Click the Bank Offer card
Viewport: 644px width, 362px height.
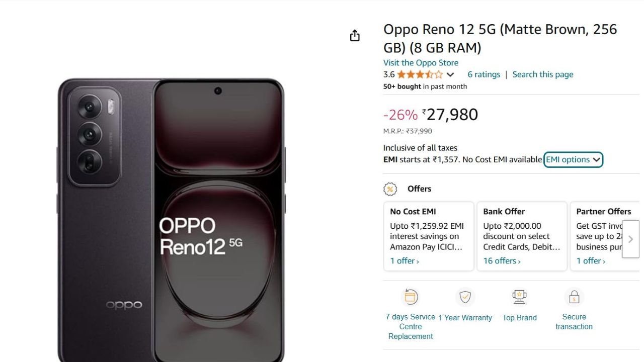522,235
